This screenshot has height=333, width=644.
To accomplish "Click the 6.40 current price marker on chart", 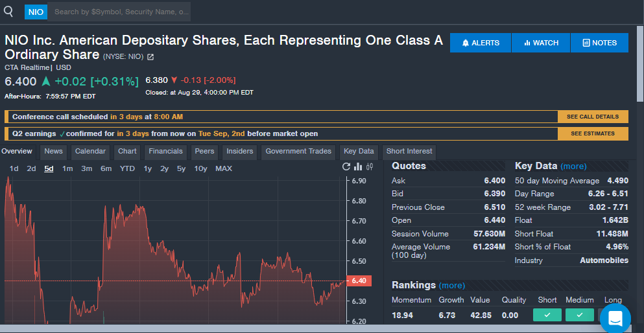I will pos(359,281).
